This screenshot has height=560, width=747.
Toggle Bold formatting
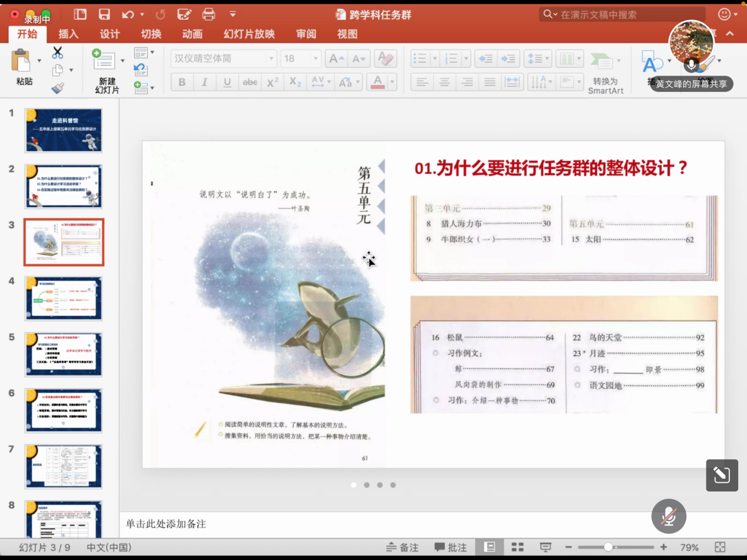pos(182,82)
